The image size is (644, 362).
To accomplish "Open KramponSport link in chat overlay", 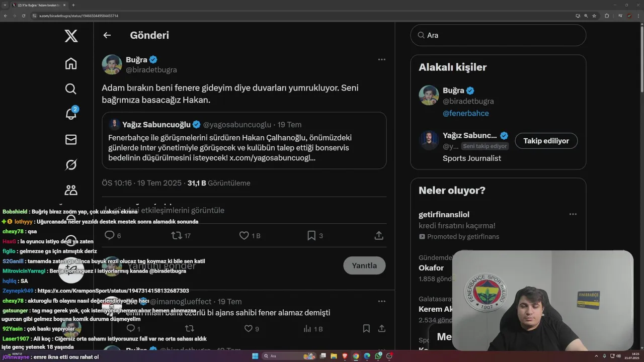I will click(113, 291).
